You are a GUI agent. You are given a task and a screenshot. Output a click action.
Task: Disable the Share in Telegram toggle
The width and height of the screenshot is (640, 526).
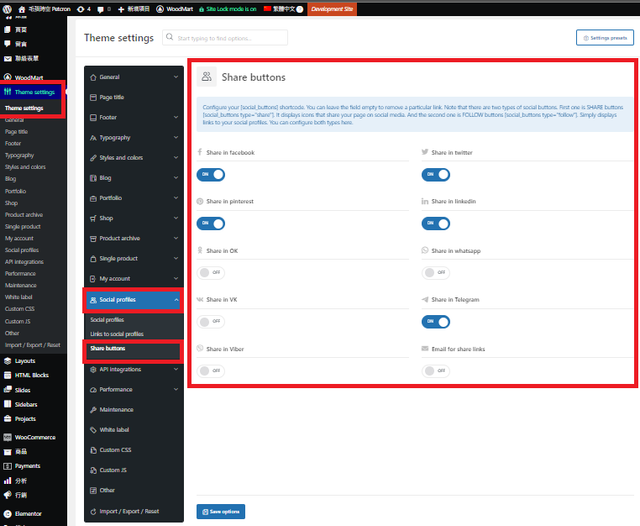[436, 322]
